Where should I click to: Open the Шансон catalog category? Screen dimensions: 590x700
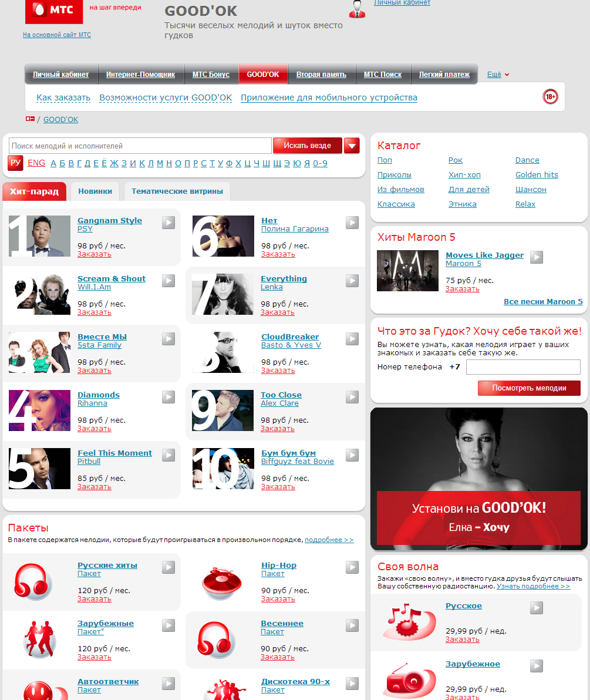coord(531,190)
